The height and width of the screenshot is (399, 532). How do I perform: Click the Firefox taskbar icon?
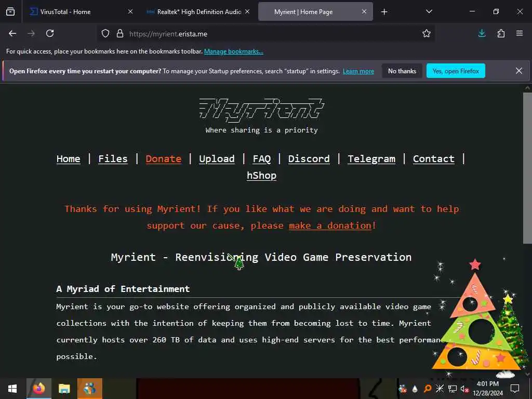(38, 389)
